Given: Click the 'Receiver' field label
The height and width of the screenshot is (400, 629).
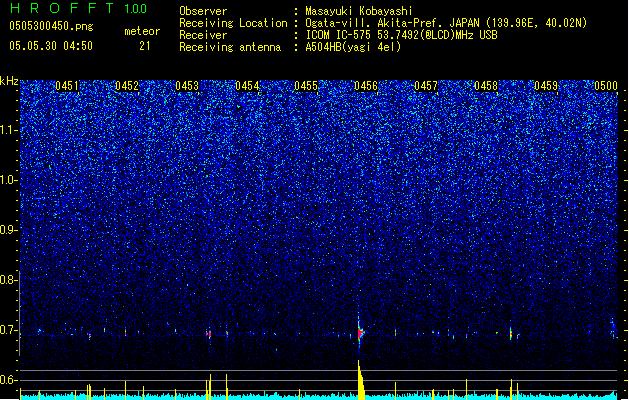Looking at the screenshot, I should click(203, 35).
